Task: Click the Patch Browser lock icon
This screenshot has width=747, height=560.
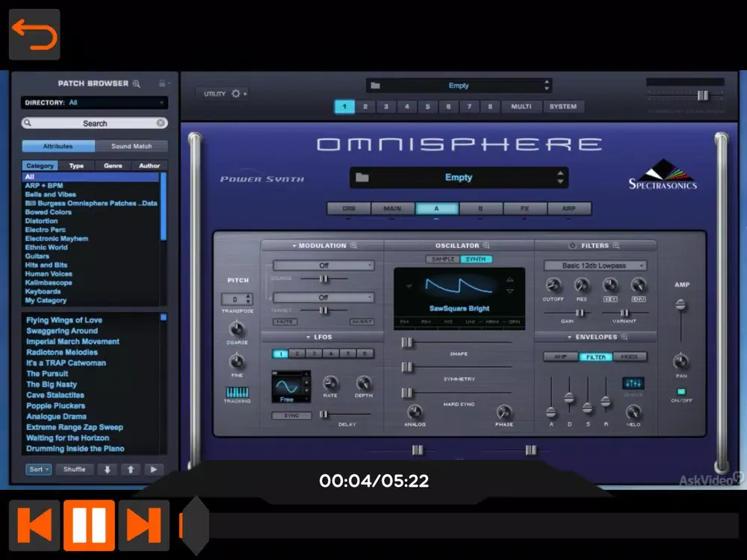Action: pos(162,84)
